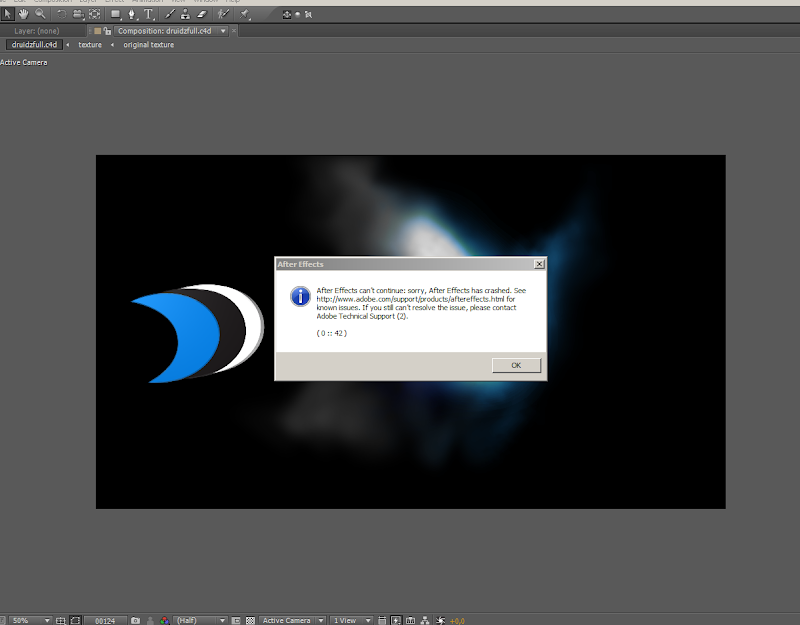Viewport: 800px width, 625px height.
Task: Switch to View Axis mode
Action: coord(308,15)
